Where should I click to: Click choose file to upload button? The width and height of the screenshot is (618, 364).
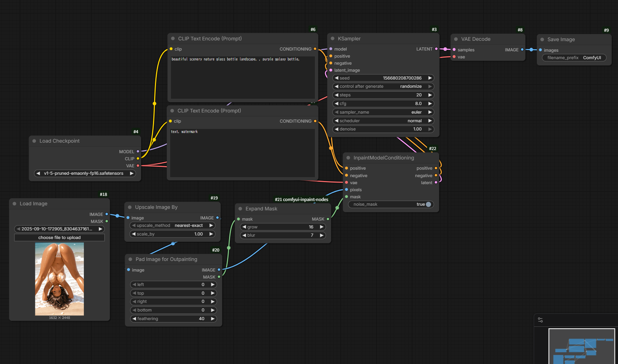(59, 238)
